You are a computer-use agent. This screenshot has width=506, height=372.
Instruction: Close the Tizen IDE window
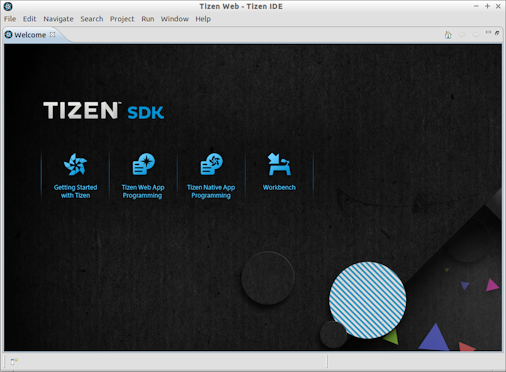pyautogui.click(x=498, y=6)
